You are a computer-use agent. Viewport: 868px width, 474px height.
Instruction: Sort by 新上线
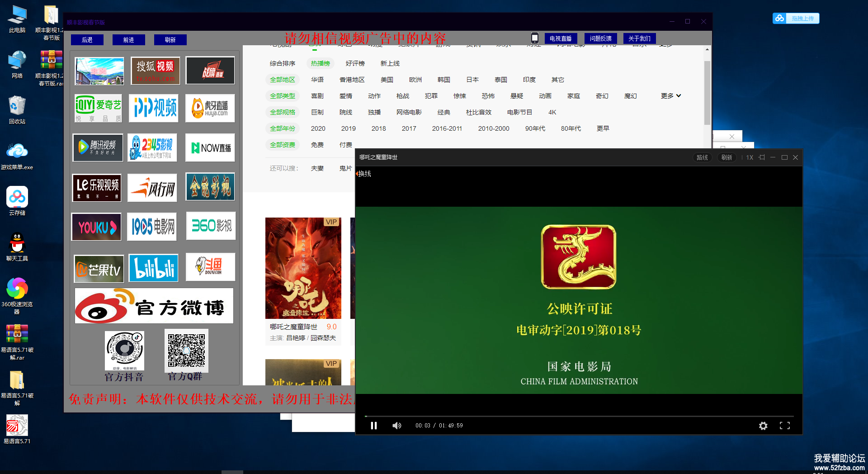390,63
